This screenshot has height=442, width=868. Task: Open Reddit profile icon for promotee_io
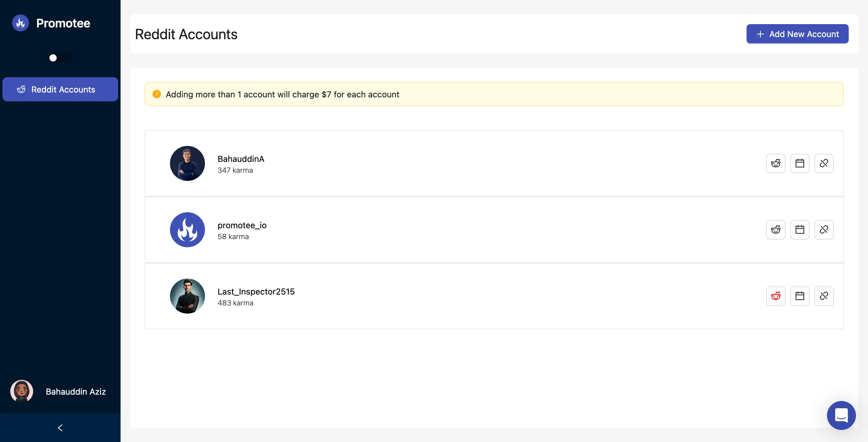[x=775, y=230]
